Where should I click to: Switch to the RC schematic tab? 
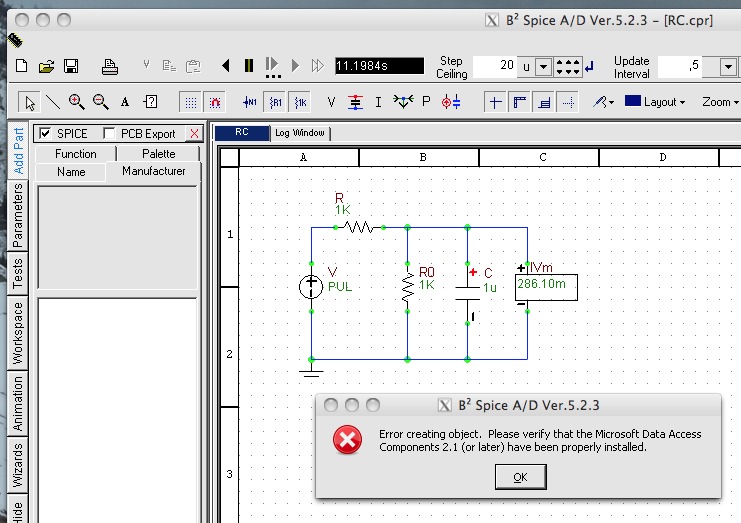[x=242, y=132]
